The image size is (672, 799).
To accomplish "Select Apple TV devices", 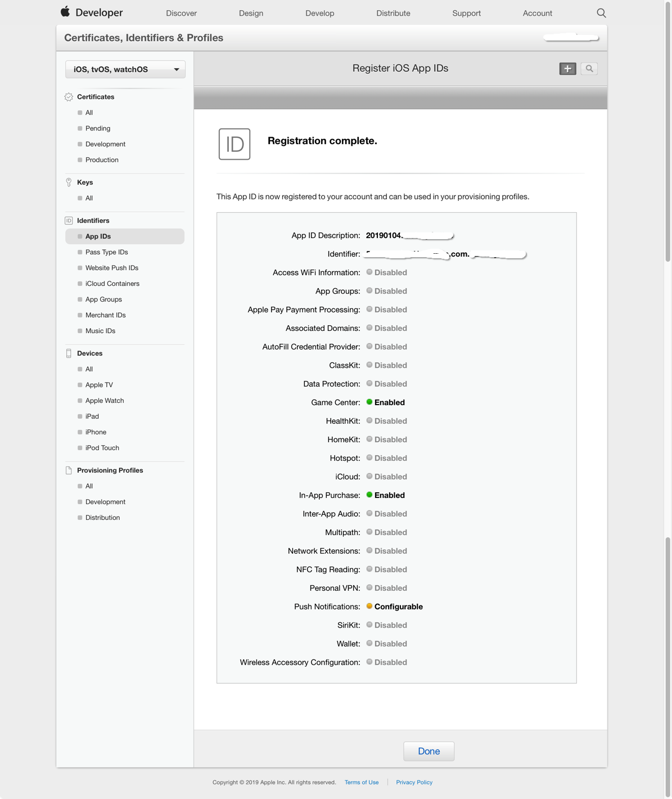I will 99,385.
